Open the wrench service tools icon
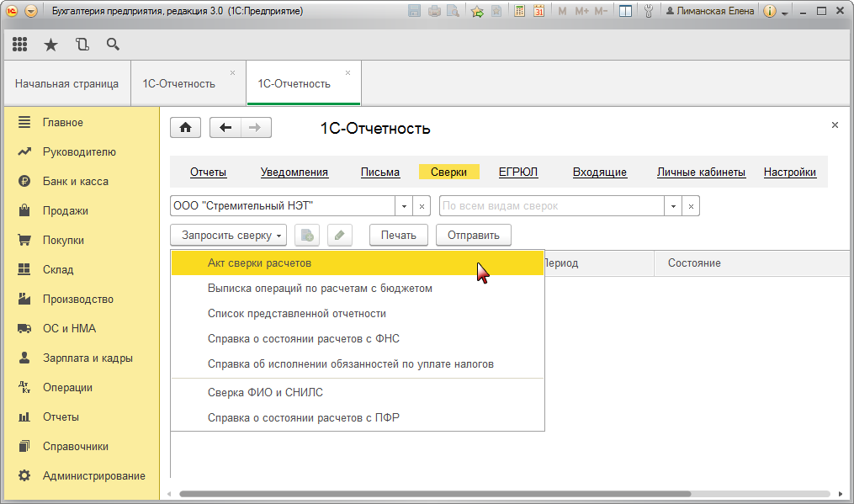 coord(648,12)
